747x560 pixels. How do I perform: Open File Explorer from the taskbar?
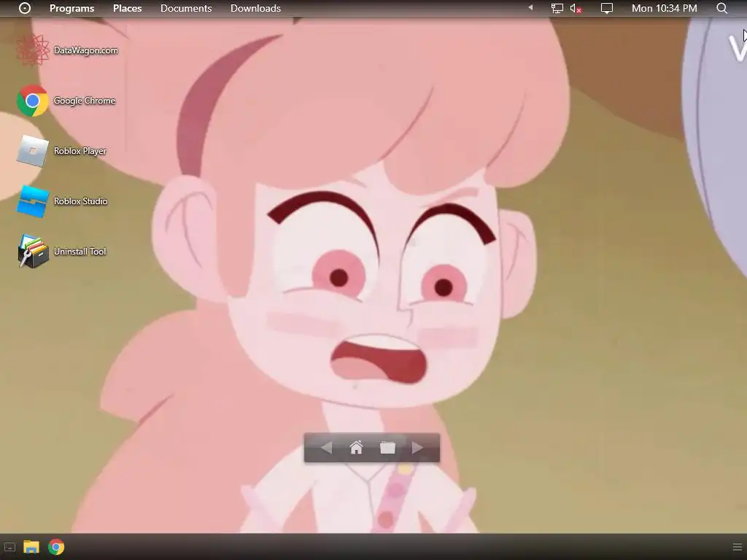pyautogui.click(x=31, y=547)
